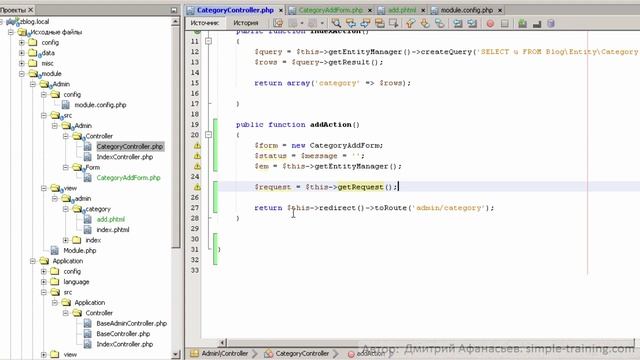
Task: Open CategoryAddForm.php in project tree
Action: [128, 178]
